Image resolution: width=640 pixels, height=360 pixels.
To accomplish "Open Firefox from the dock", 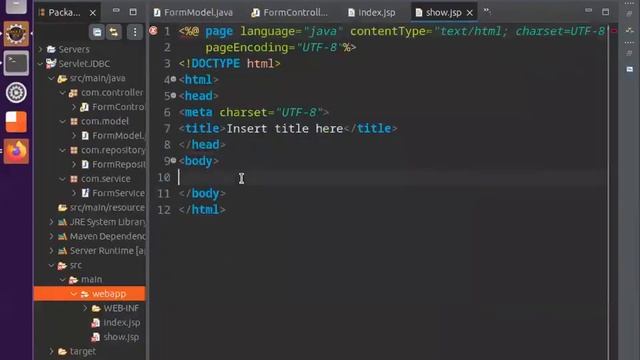I will 16,151.
